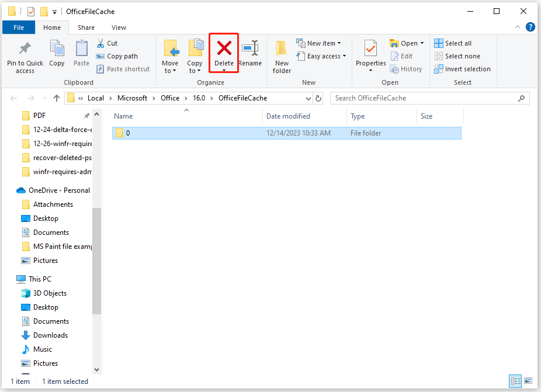Click the Properties icon in the title bar
Screen dimensions: 541x392
31,12
